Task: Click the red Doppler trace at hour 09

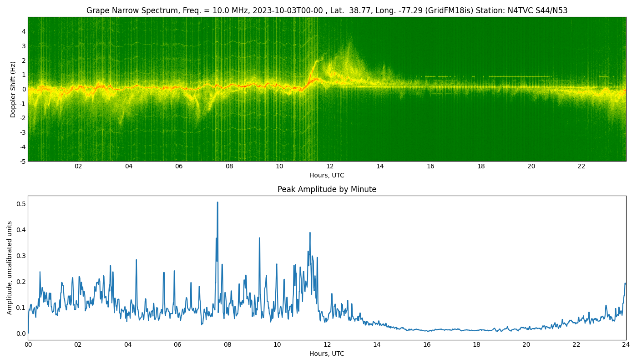Action: tap(255, 85)
